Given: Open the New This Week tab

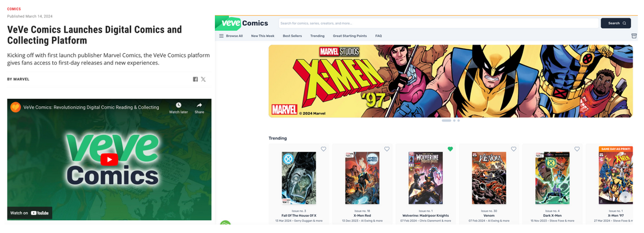Looking at the screenshot, I should pyautogui.click(x=263, y=36).
